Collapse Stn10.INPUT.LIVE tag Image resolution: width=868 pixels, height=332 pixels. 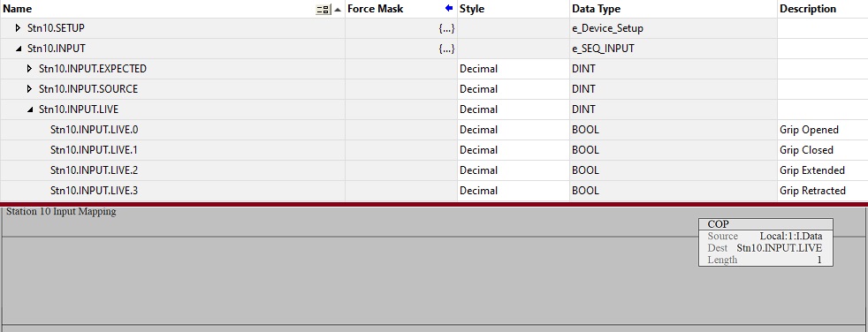30,109
